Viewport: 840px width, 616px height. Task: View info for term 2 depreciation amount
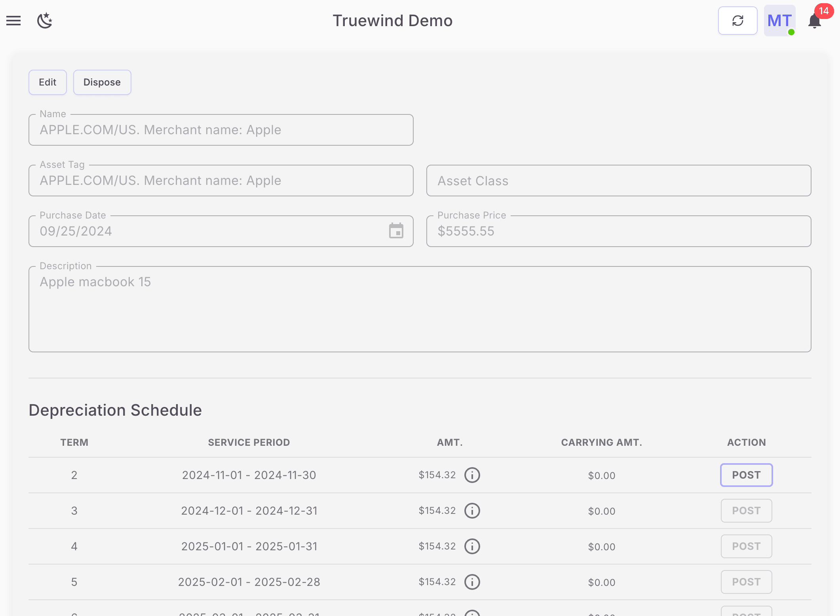click(472, 475)
